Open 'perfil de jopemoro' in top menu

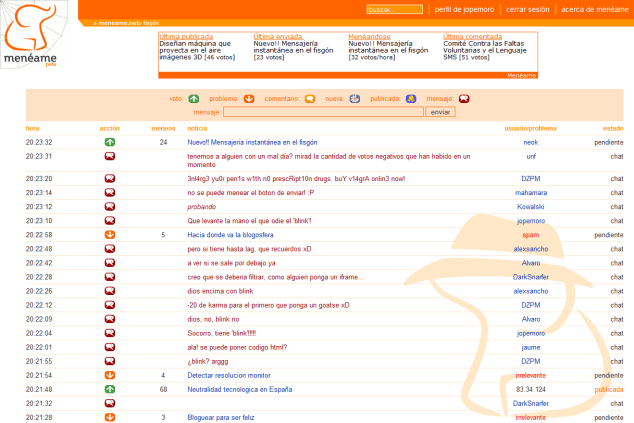pos(462,9)
